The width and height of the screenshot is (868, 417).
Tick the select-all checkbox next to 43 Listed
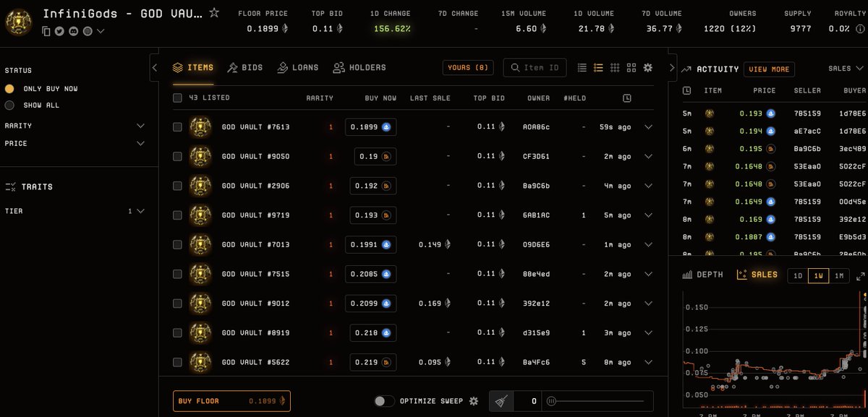[177, 98]
